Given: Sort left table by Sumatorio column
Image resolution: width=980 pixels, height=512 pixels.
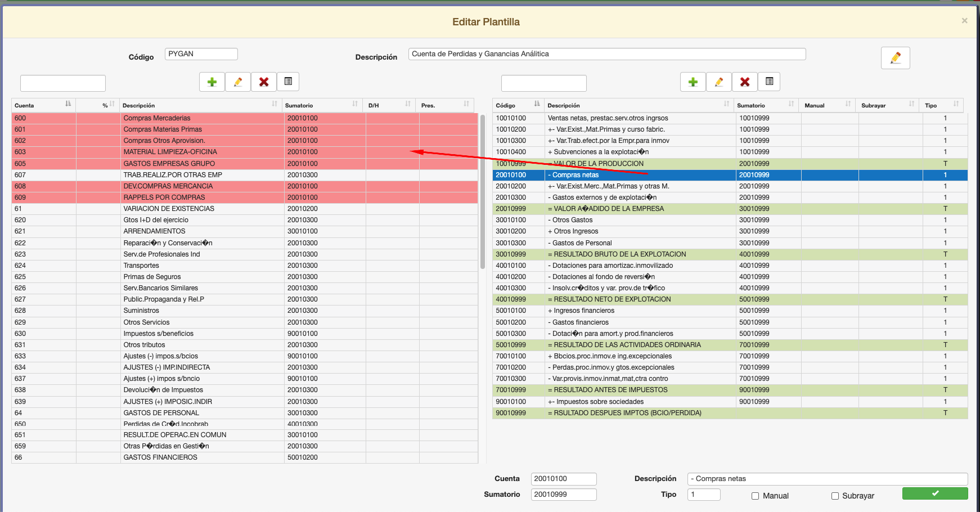Looking at the screenshot, I should (321, 105).
